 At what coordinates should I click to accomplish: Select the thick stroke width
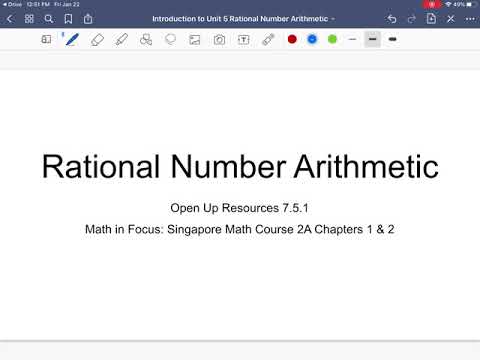click(393, 39)
